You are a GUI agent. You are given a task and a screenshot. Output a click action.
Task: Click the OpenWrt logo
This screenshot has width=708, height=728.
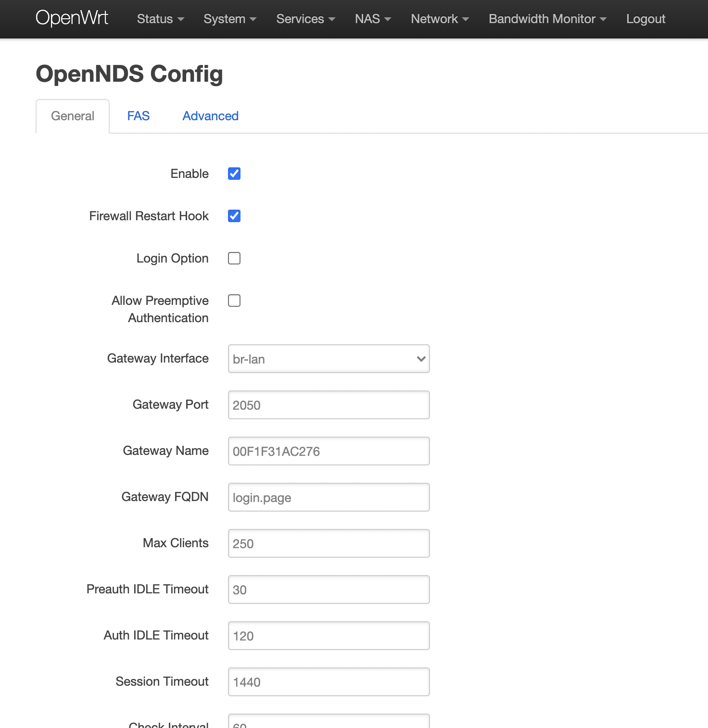coord(72,18)
